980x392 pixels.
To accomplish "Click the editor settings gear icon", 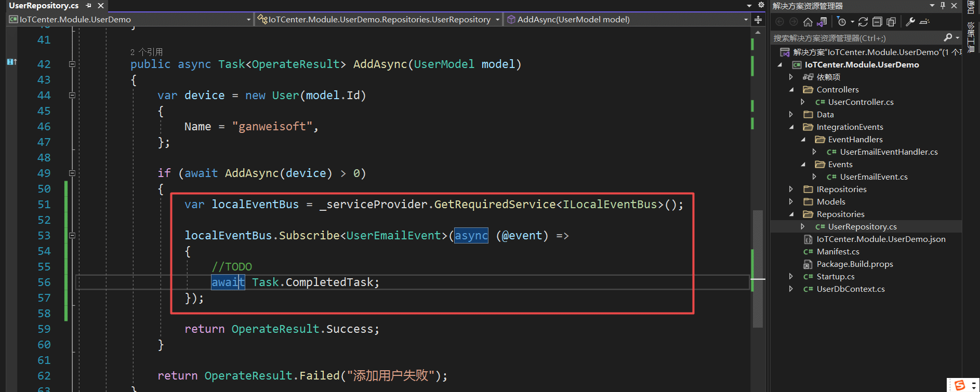I will point(761,5).
